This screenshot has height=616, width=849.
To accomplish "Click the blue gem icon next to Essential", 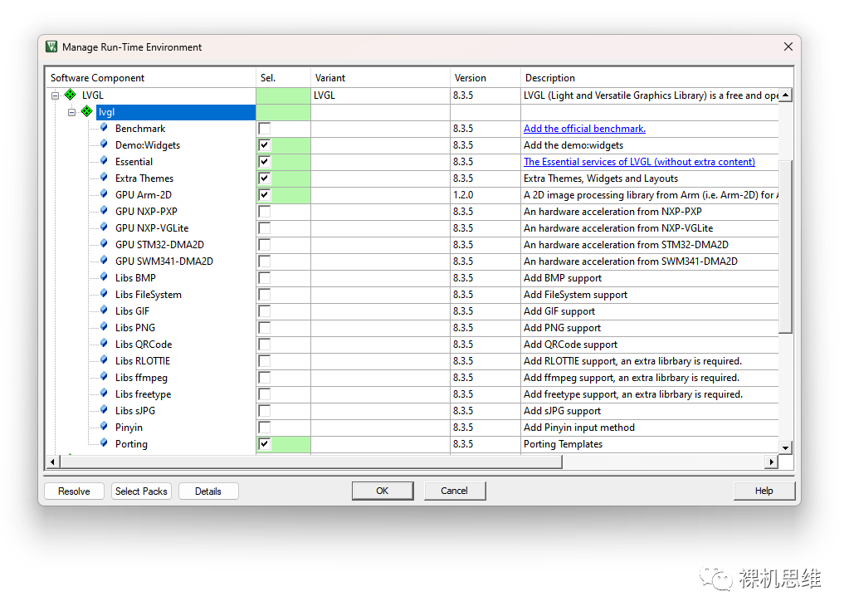I will 104,161.
